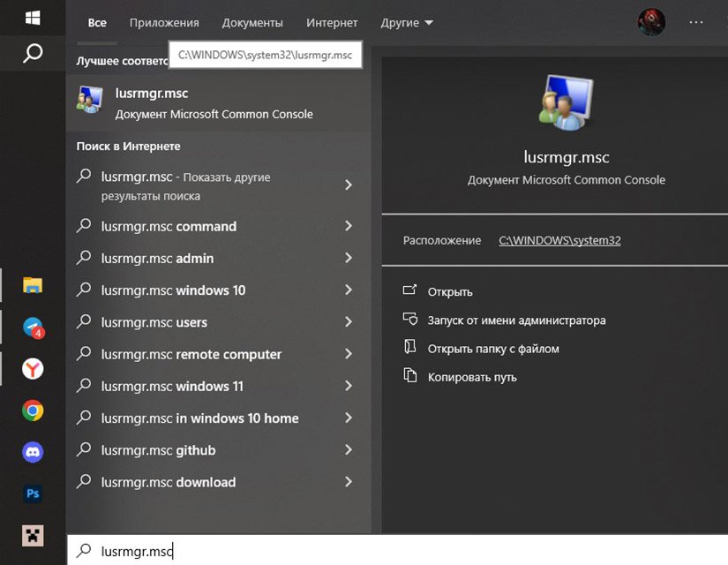
Task: Select the lusrmgr.msc best match result
Action: click(x=218, y=102)
